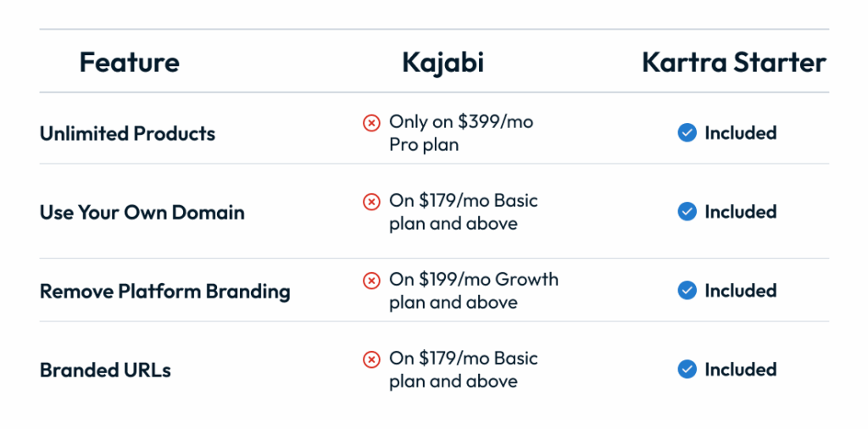Click "Included" text in the Branded URLs row
The height and width of the screenshot is (429, 868).
[x=740, y=370]
